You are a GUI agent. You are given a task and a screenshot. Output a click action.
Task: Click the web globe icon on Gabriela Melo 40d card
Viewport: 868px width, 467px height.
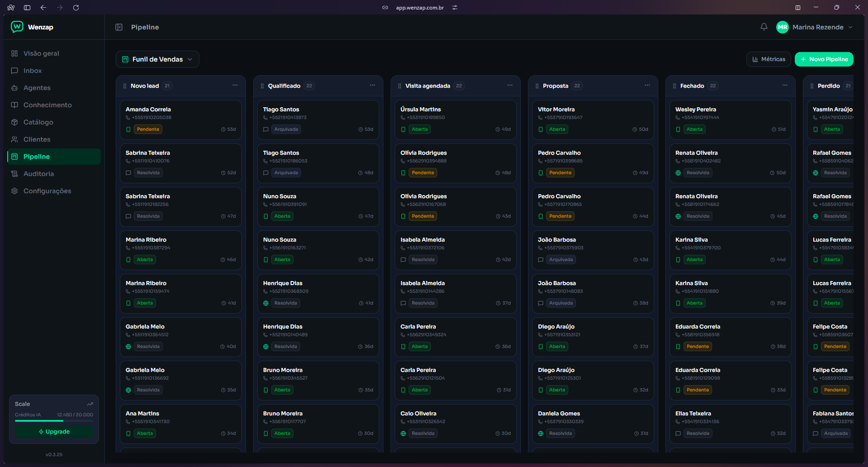click(128, 347)
